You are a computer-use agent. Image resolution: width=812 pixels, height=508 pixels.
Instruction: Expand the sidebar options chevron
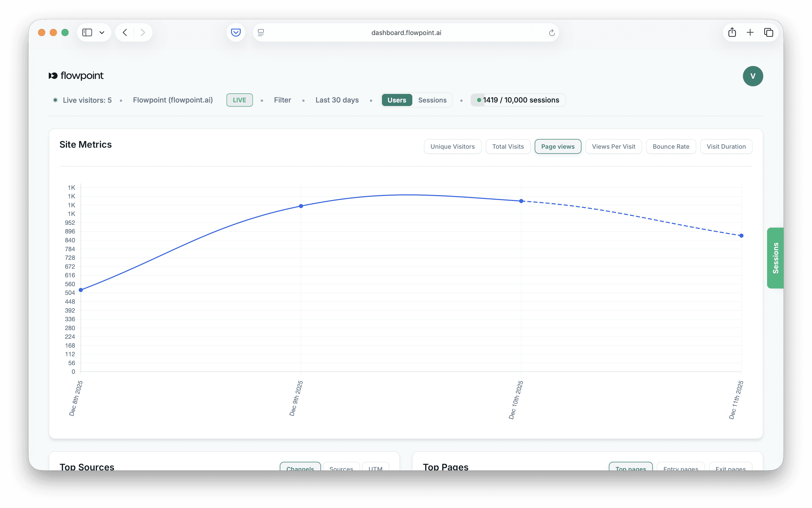click(102, 32)
